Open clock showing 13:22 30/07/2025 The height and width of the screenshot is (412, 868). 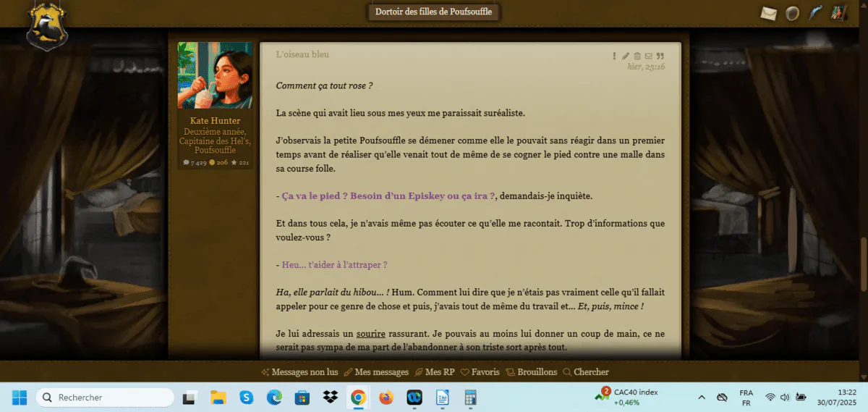point(837,397)
